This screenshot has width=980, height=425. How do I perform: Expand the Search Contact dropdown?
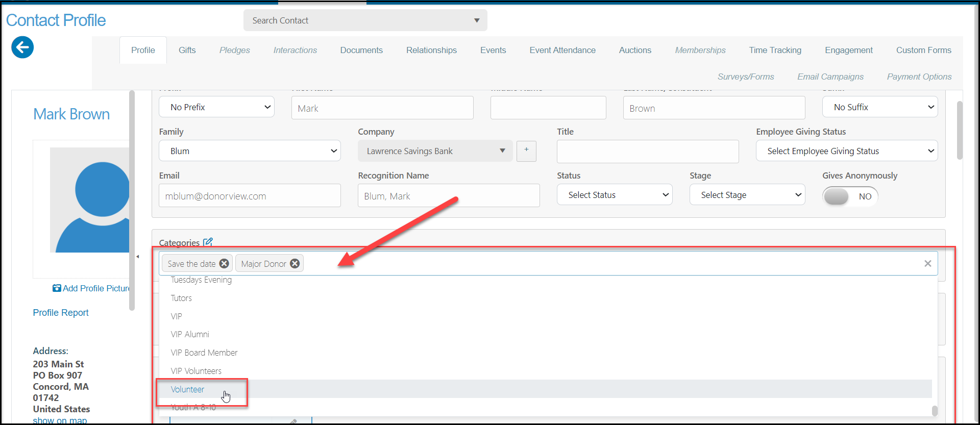[x=365, y=20]
